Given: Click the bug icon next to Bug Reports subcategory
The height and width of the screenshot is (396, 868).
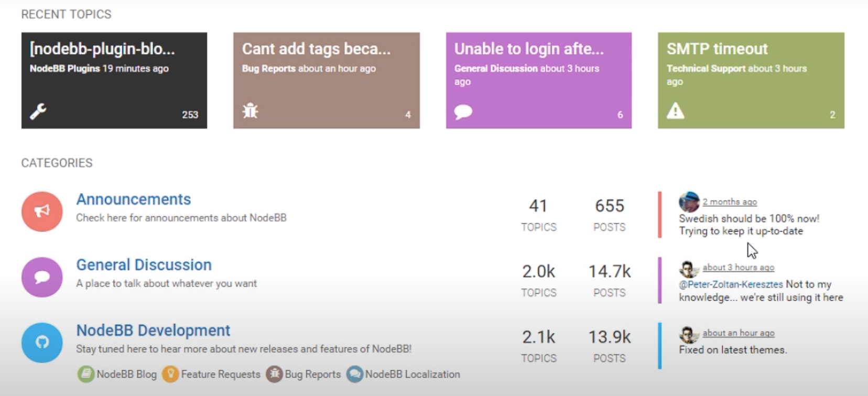Looking at the screenshot, I should pyautogui.click(x=274, y=375).
